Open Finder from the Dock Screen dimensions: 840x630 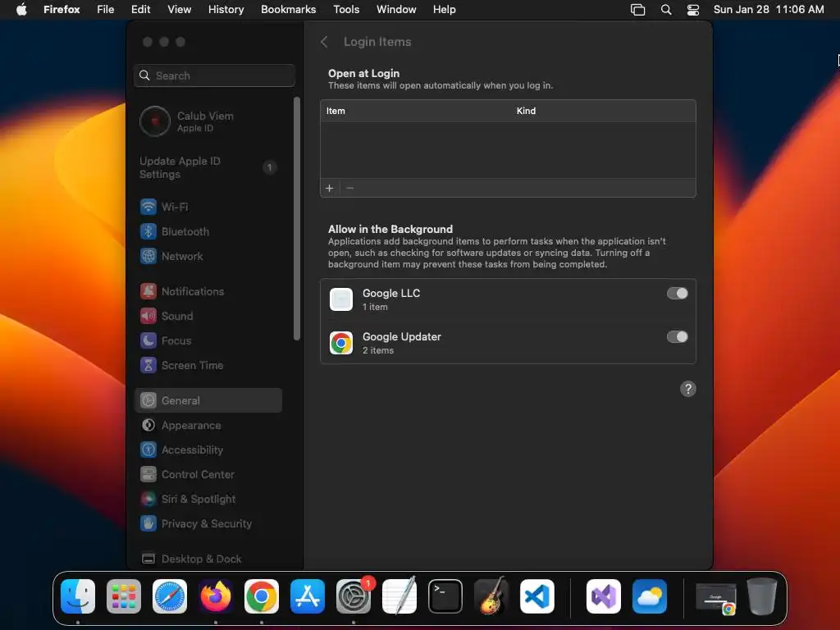(x=78, y=596)
